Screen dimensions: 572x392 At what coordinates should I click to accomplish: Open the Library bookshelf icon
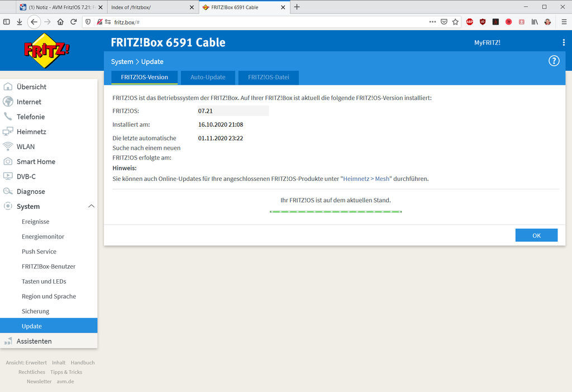(535, 22)
